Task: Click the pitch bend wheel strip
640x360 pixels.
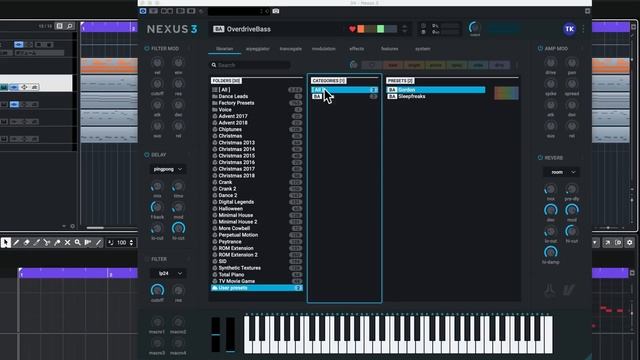Action: 216,334
